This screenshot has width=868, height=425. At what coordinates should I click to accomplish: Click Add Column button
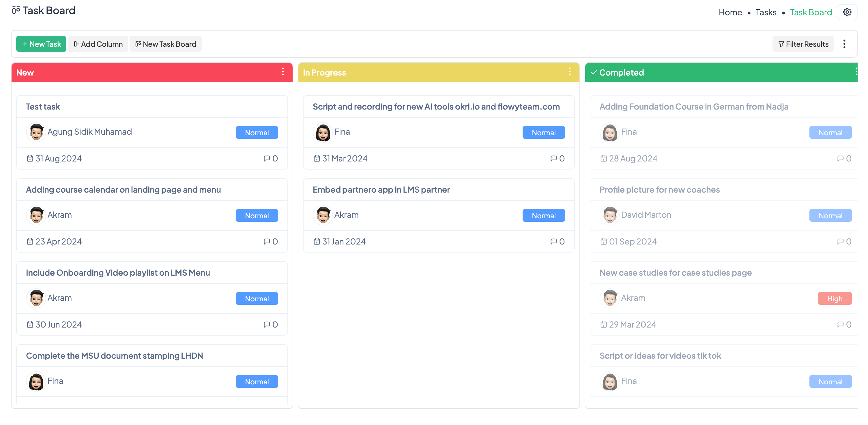click(x=98, y=44)
